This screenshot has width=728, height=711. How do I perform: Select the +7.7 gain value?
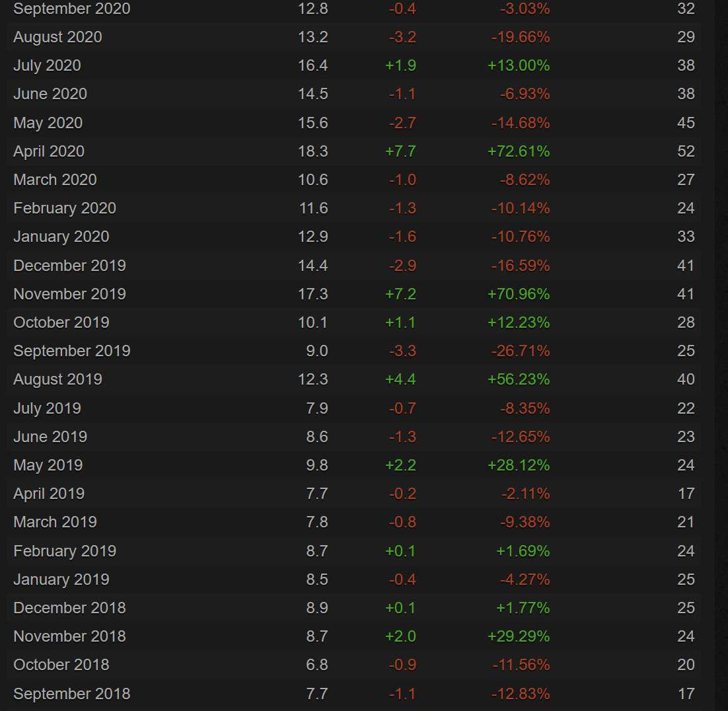click(x=401, y=151)
